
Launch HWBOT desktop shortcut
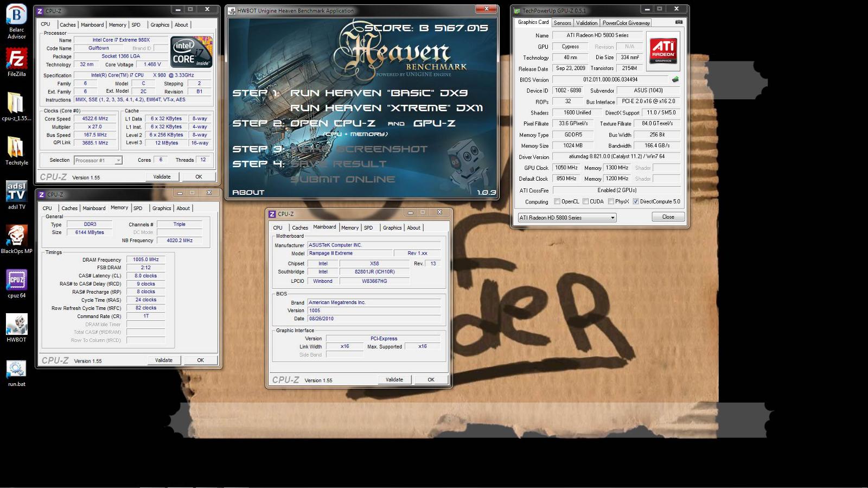click(x=16, y=328)
